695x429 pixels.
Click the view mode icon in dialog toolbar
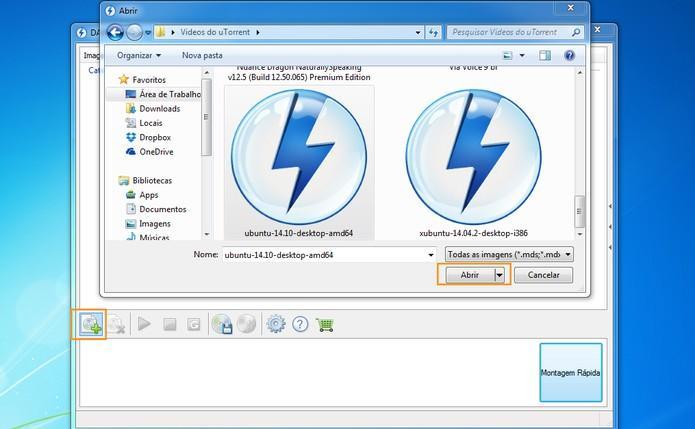point(508,55)
